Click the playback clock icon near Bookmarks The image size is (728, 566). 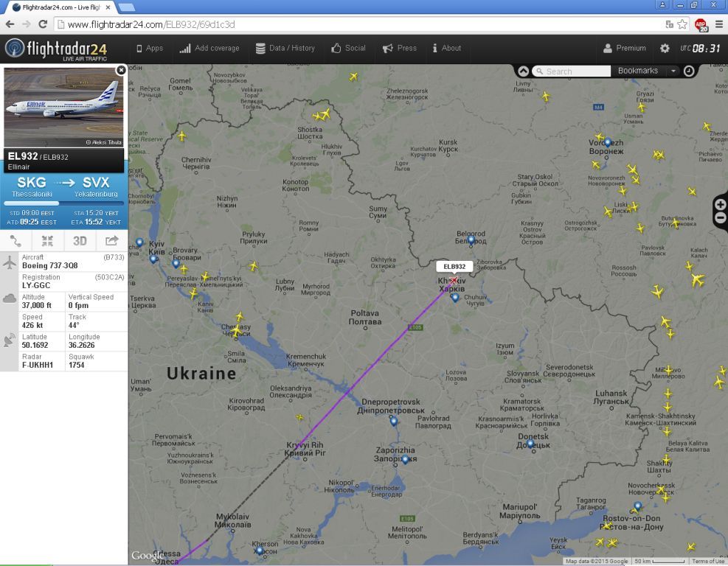[x=689, y=71]
